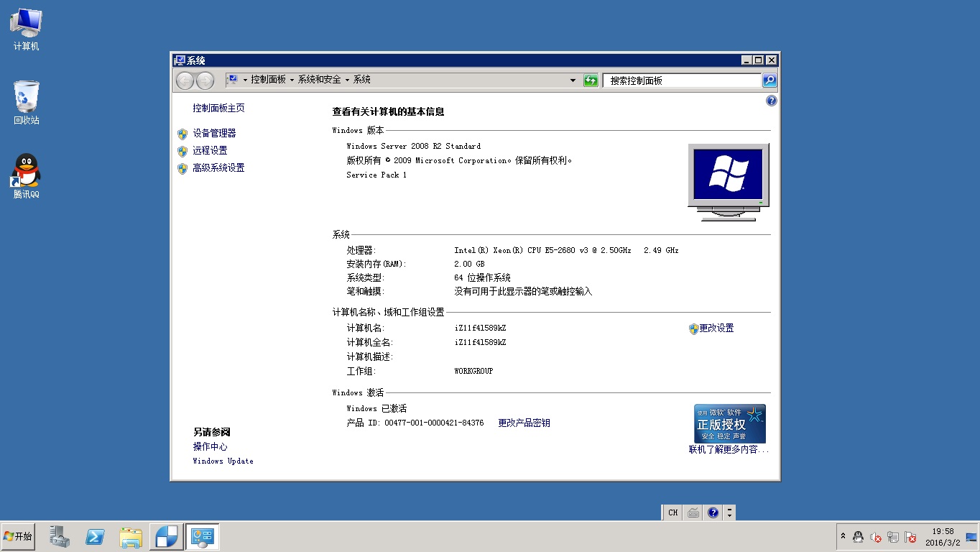Click the muted volume icon in tray
980x552 pixels.
875,537
